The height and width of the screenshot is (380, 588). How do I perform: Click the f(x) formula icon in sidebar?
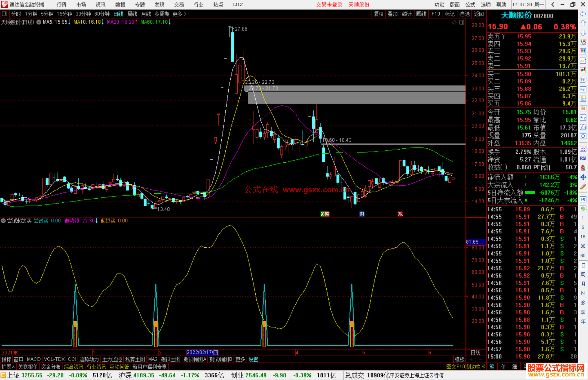(x=583, y=127)
